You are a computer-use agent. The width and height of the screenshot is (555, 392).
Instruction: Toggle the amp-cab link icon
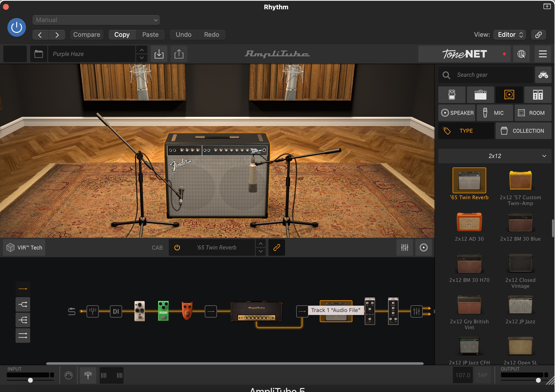277,248
